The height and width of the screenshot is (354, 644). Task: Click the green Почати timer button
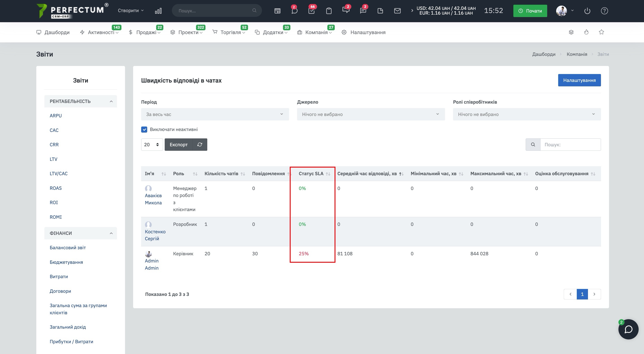point(530,11)
